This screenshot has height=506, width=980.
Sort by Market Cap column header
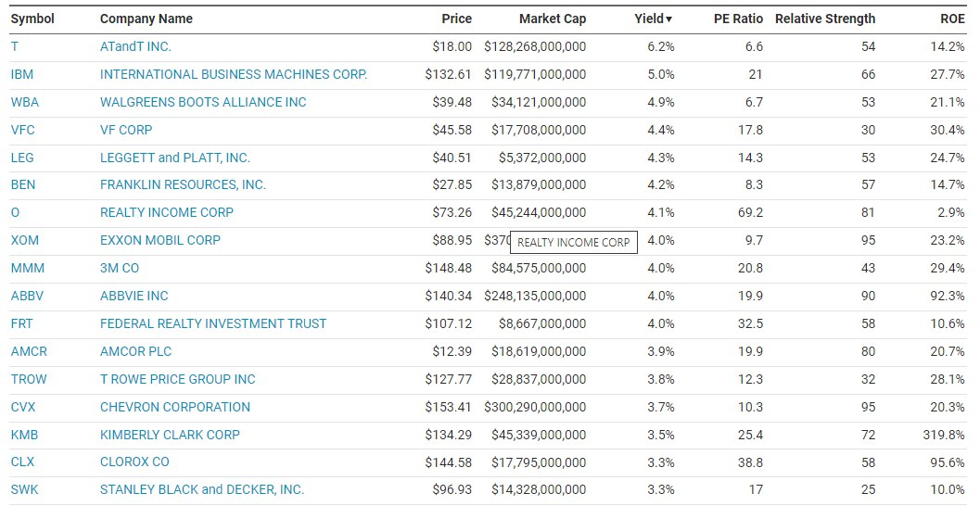tap(553, 19)
